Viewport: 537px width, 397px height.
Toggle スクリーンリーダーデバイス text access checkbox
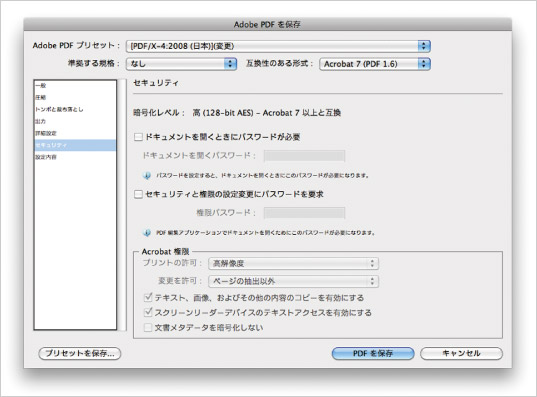[148, 312]
